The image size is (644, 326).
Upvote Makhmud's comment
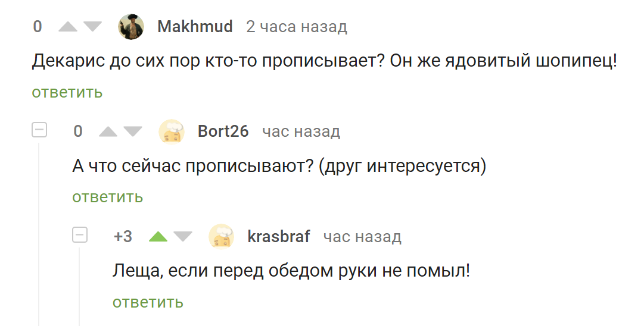pos(69,27)
